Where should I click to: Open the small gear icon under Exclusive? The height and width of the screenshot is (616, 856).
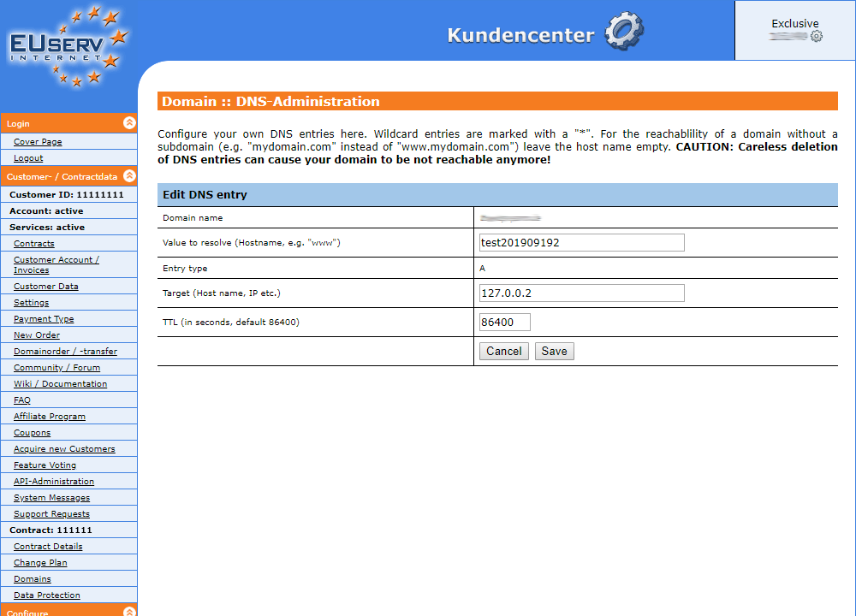click(x=816, y=37)
